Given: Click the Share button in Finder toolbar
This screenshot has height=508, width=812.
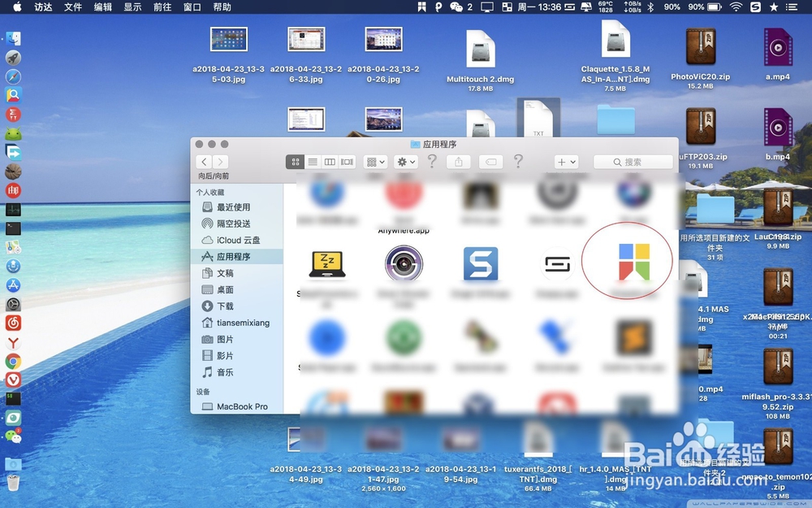Looking at the screenshot, I should (x=459, y=162).
